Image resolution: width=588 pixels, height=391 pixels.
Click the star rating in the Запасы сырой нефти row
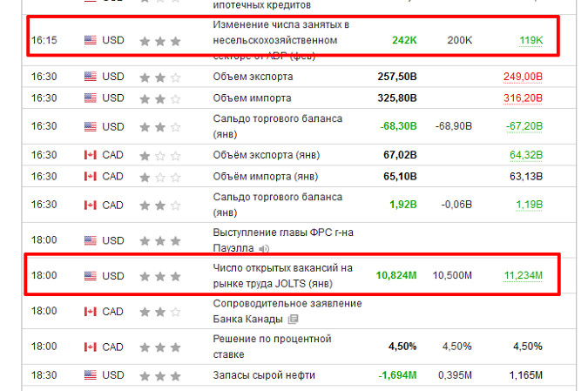(160, 375)
